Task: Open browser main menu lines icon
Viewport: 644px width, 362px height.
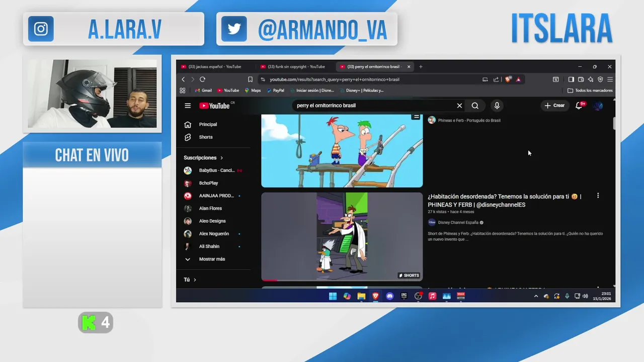Action: point(610,79)
